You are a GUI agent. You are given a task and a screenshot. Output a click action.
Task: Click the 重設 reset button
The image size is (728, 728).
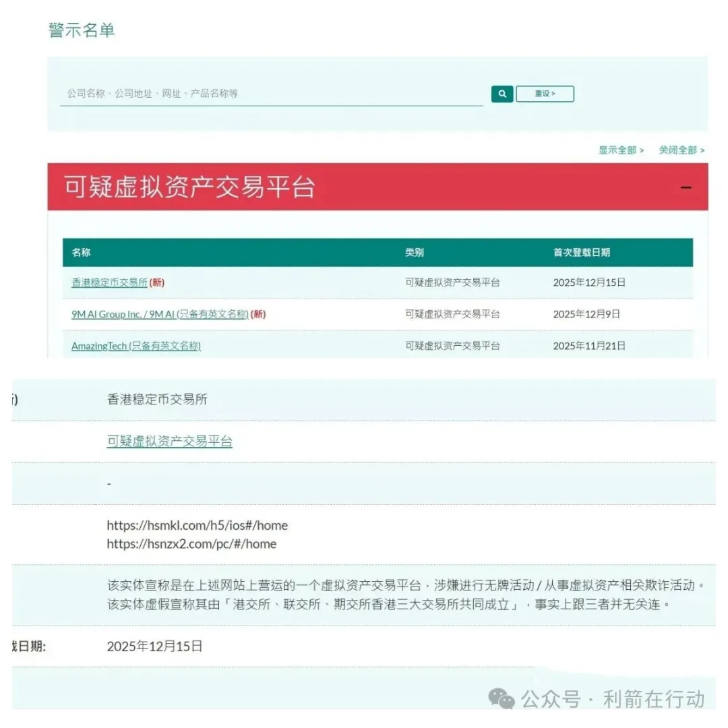point(544,94)
